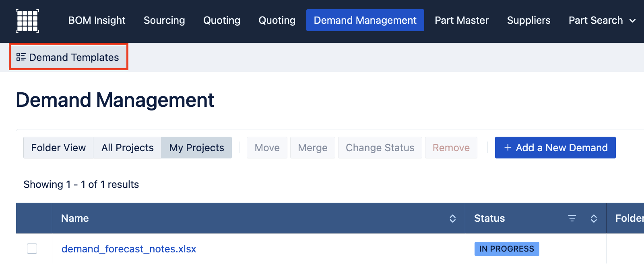Viewport: 644px width, 279px height.
Task: Click the Move button
Action: (x=267, y=148)
